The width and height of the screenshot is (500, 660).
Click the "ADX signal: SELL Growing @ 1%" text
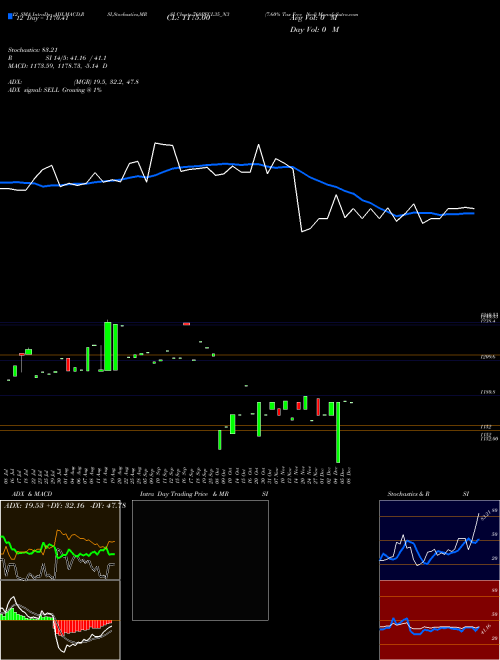tap(55, 90)
